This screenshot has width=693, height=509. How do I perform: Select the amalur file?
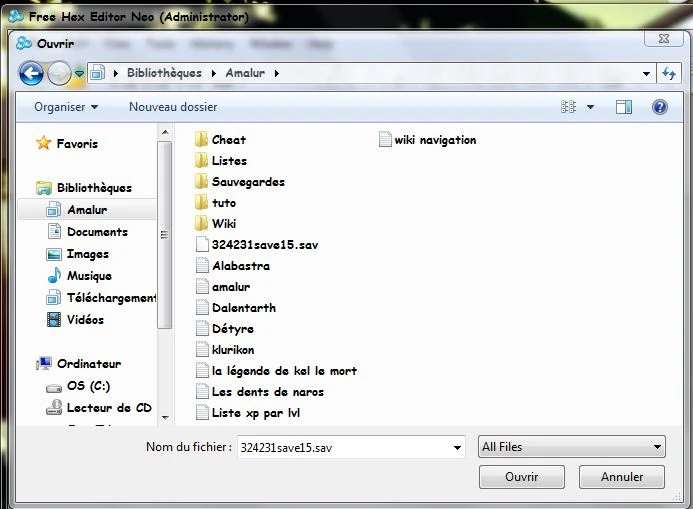pos(223,287)
